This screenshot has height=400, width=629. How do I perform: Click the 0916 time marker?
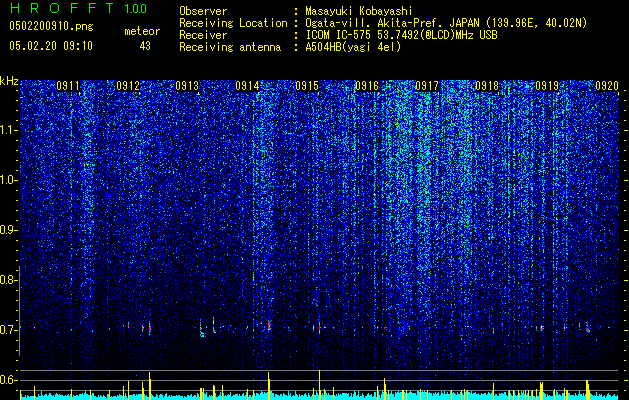[x=367, y=86]
